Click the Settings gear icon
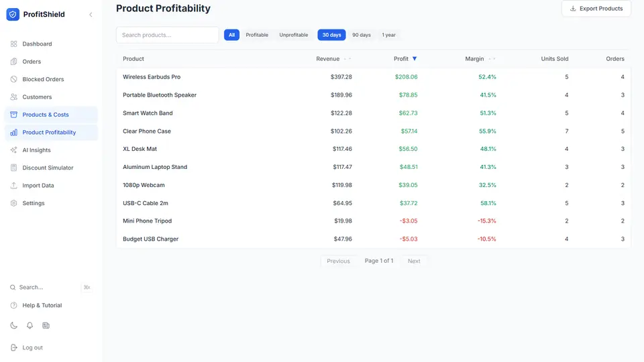The width and height of the screenshot is (644, 362). click(x=13, y=203)
